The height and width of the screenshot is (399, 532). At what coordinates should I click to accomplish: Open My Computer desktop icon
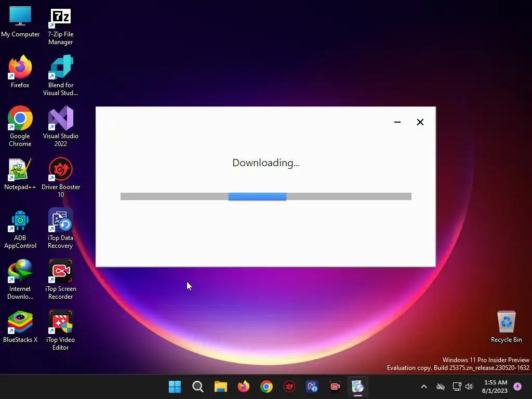(x=20, y=22)
